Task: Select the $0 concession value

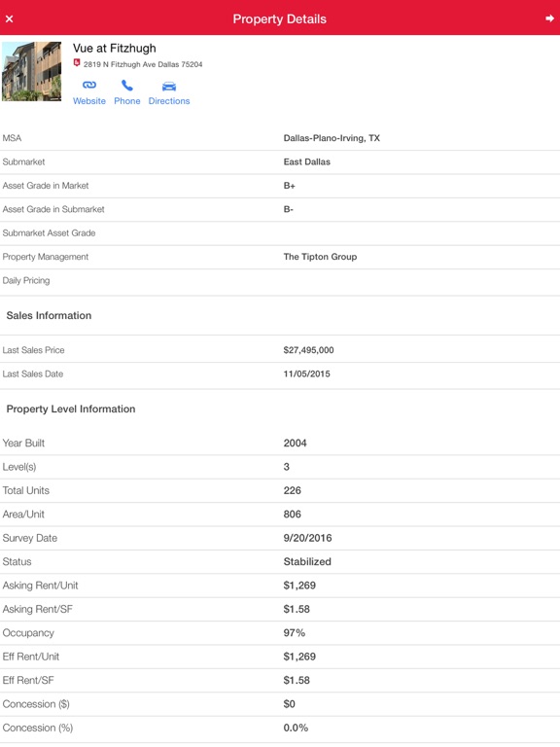Action: (x=289, y=704)
